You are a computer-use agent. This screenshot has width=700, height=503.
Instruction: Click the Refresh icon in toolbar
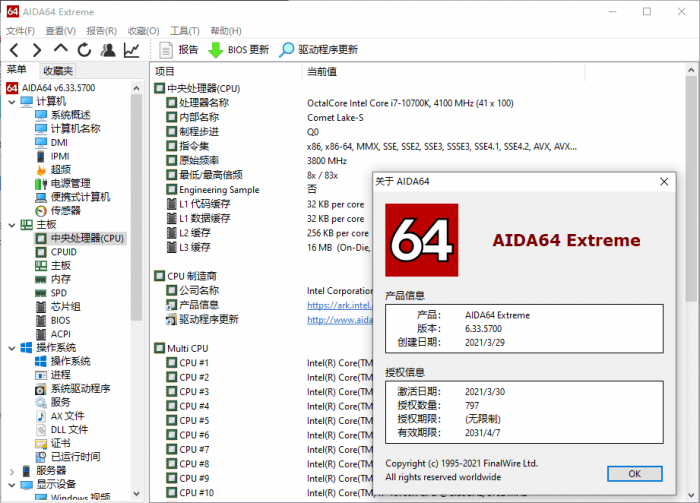pos(85,50)
